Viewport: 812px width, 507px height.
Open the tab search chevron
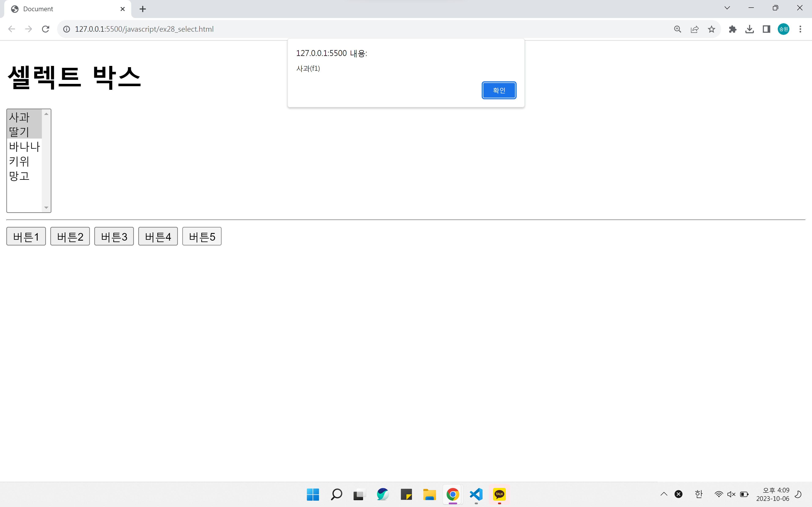[727, 8]
